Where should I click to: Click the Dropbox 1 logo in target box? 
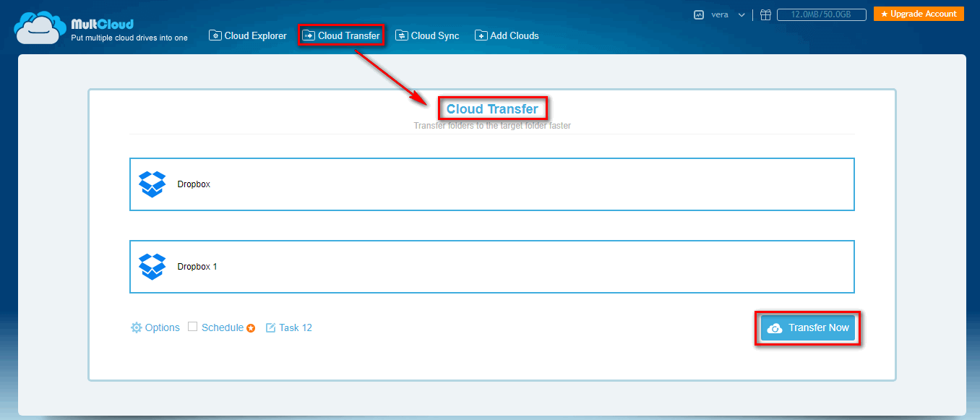tap(152, 267)
